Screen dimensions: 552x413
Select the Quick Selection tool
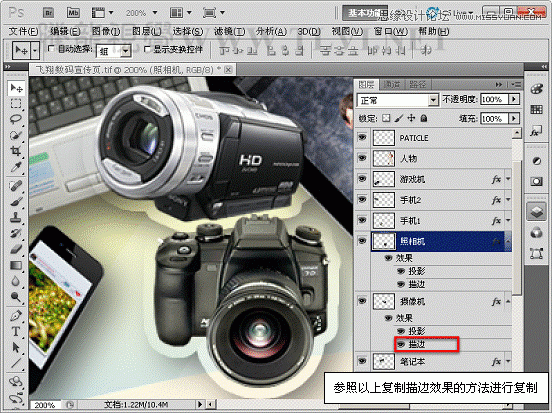(16, 135)
